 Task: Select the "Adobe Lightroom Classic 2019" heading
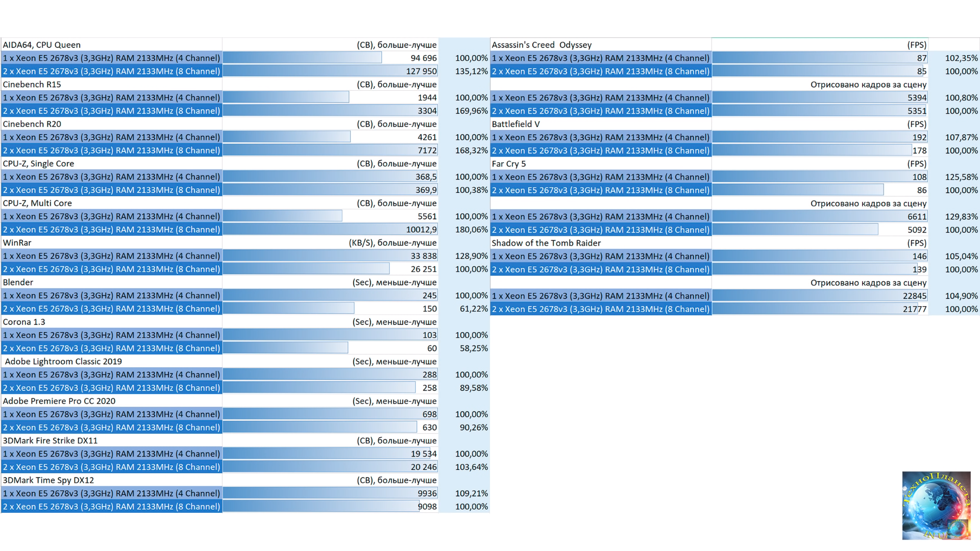pos(63,362)
